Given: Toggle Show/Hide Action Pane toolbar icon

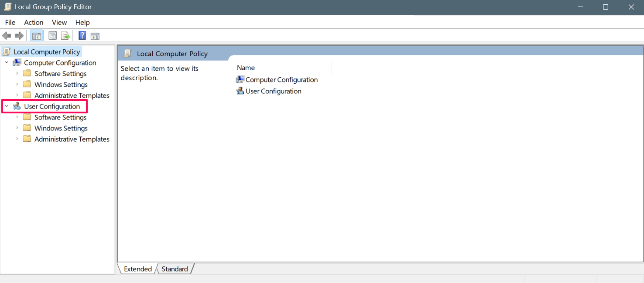Looking at the screenshot, I should coord(95,36).
